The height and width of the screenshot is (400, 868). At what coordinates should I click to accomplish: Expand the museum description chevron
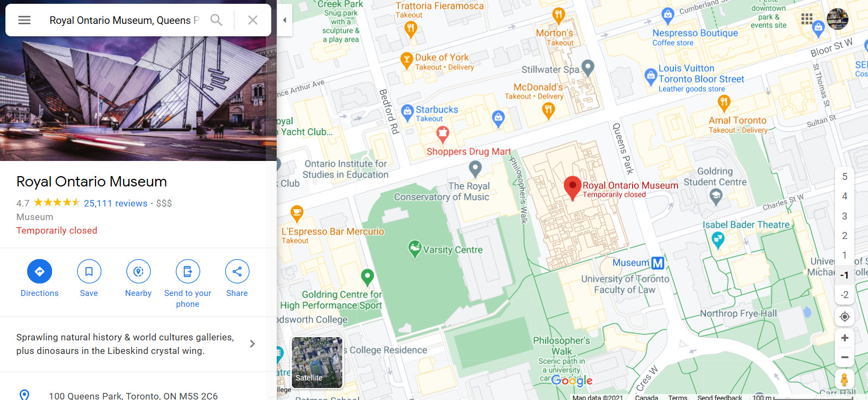coord(252,344)
